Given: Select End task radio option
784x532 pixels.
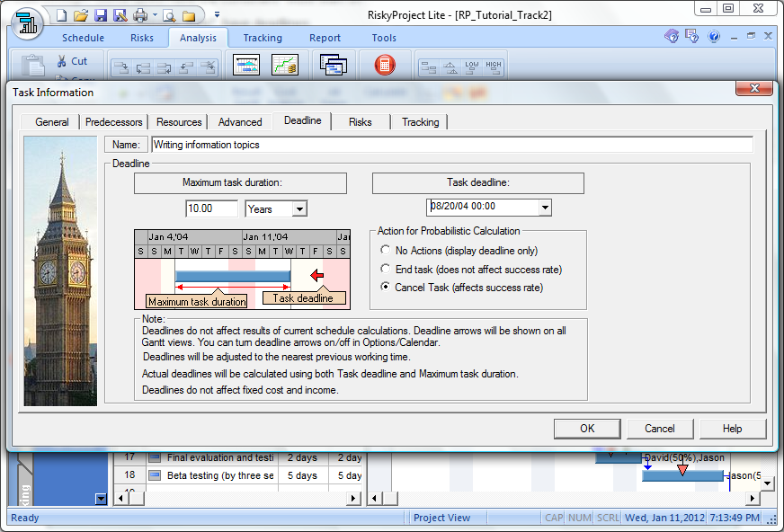Looking at the screenshot, I should (386, 270).
